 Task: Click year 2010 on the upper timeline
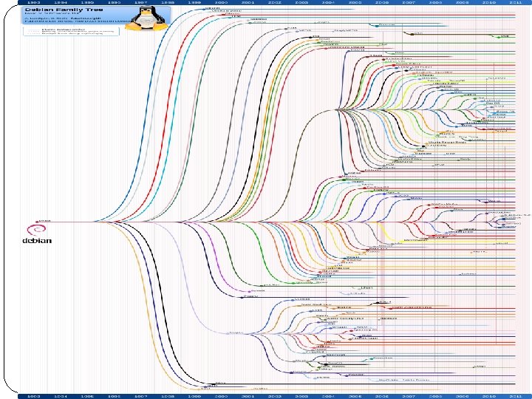[489, 2]
